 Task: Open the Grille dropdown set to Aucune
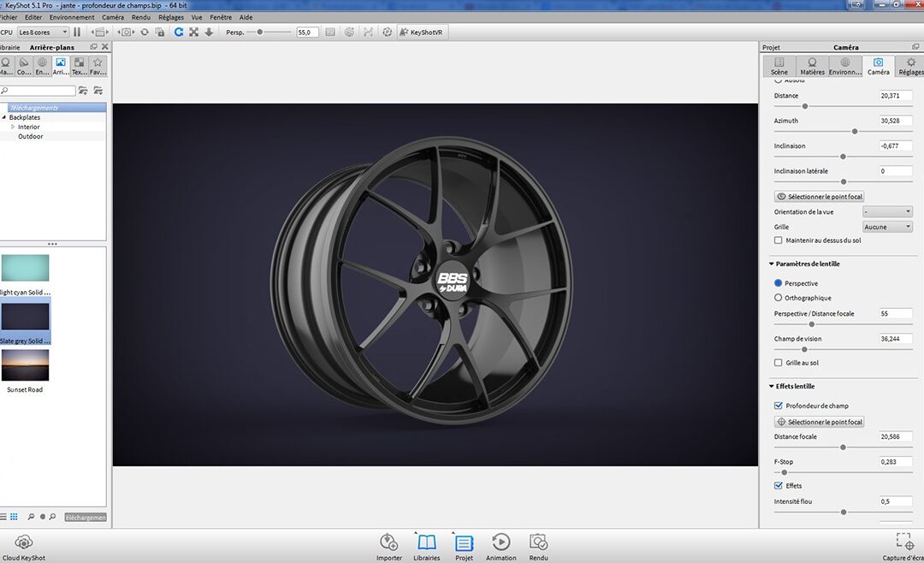[x=887, y=227]
